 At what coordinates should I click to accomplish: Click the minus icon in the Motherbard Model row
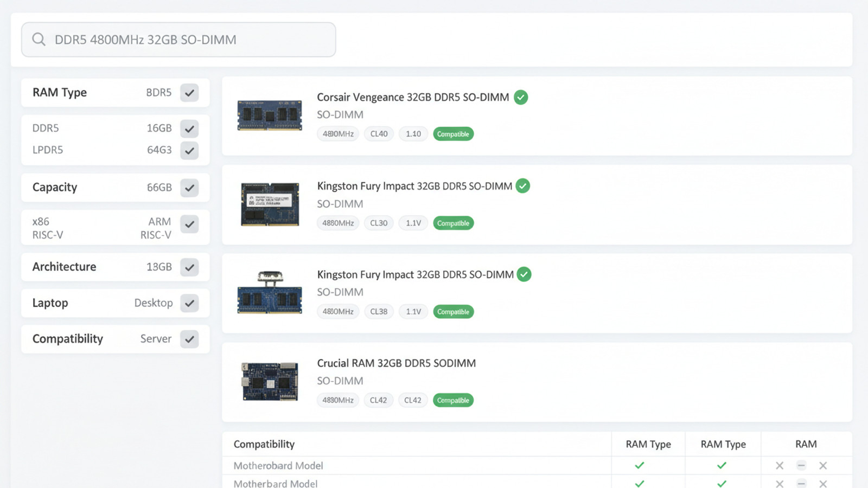pyautogui.click(x=801, y=483)
